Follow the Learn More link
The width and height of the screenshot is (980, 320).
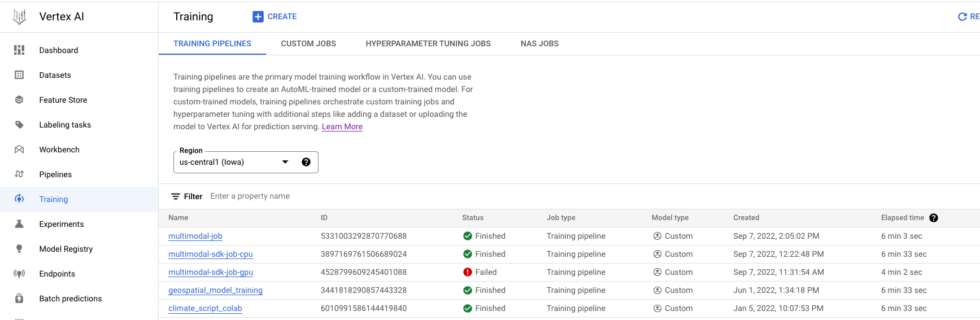click(x=342, y=127)
